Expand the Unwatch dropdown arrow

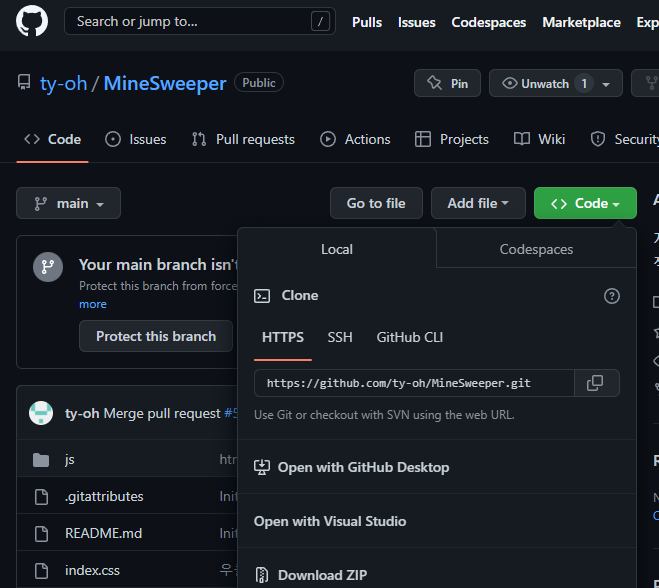pos(606,84)
